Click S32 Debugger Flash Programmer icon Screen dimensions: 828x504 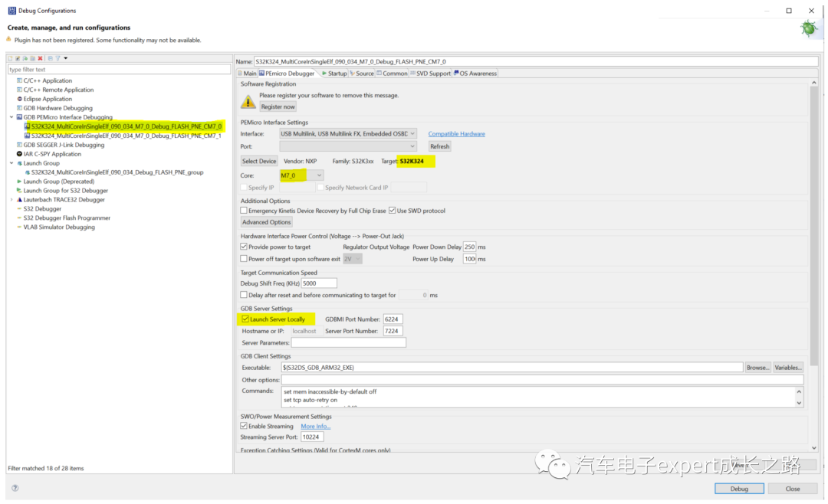19,218
